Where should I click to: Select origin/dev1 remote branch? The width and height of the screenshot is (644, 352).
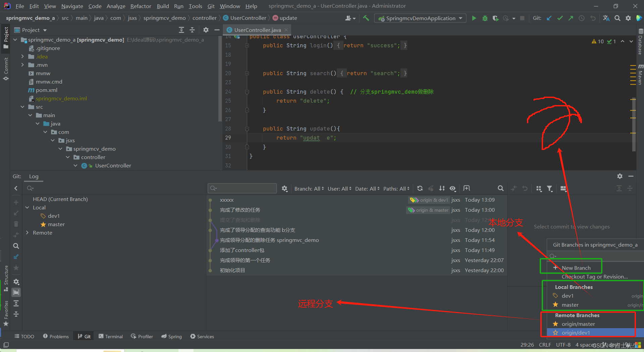click(576, 333)
